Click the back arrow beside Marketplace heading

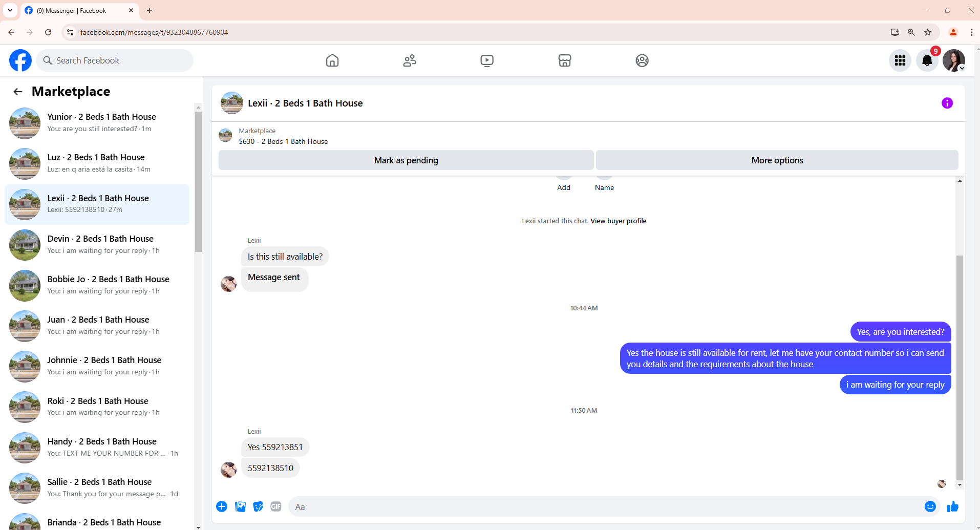tap(18, 92)
